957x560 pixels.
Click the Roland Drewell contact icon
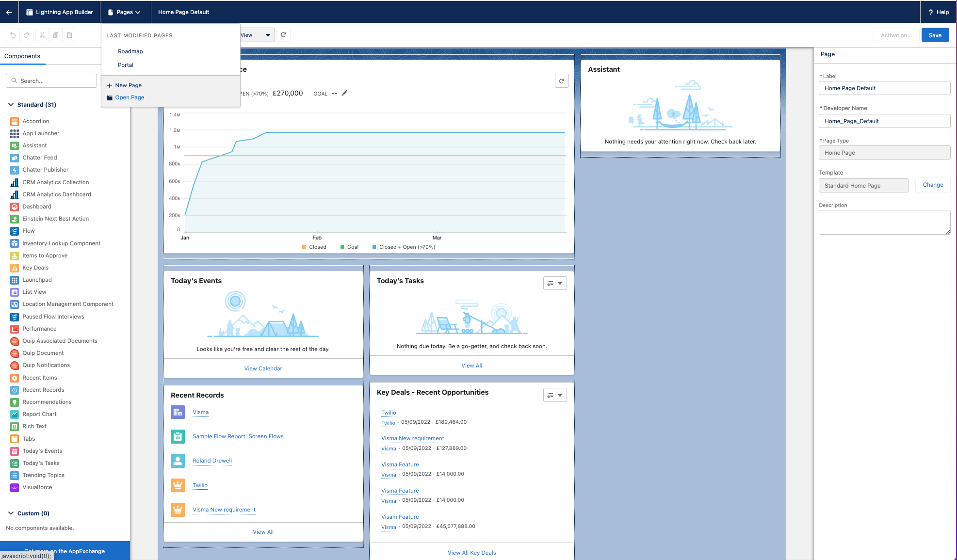tap(178, 461)
